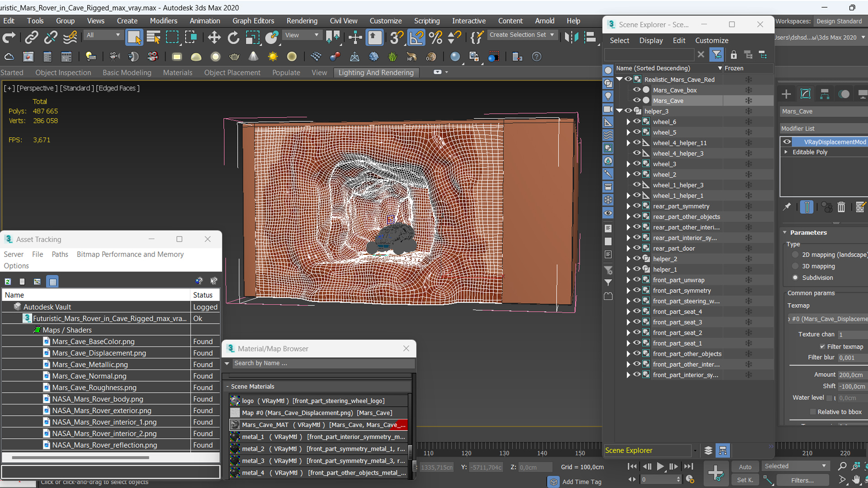Click the Mirror tool icon

(x=571, y=38)
